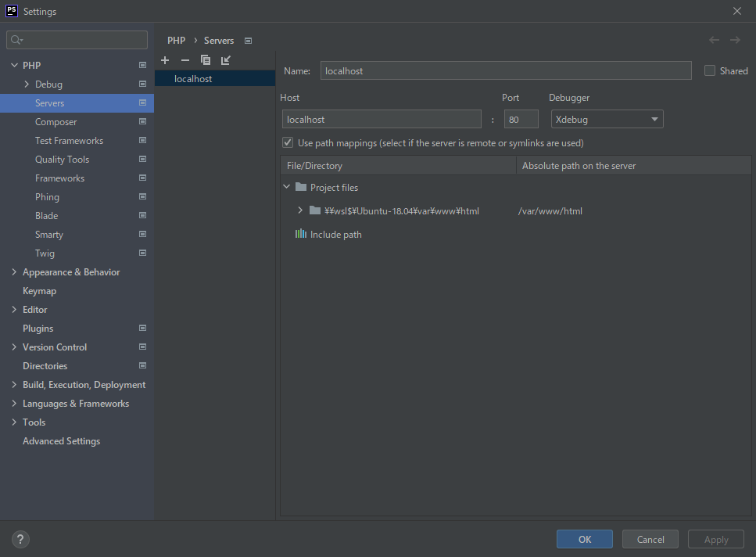Click the Include path icon row
Viewport: 756px width, 557px height.
328,235
